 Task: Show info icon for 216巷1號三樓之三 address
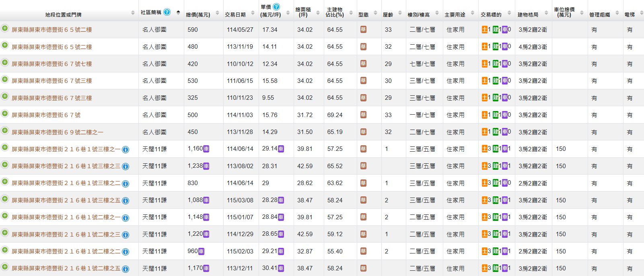pos(126,167)
